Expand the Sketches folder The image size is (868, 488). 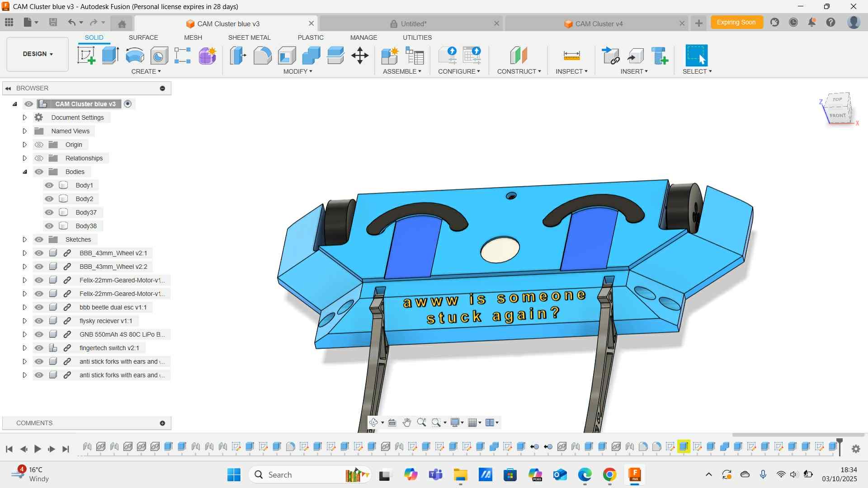click(x=25, y=239)
